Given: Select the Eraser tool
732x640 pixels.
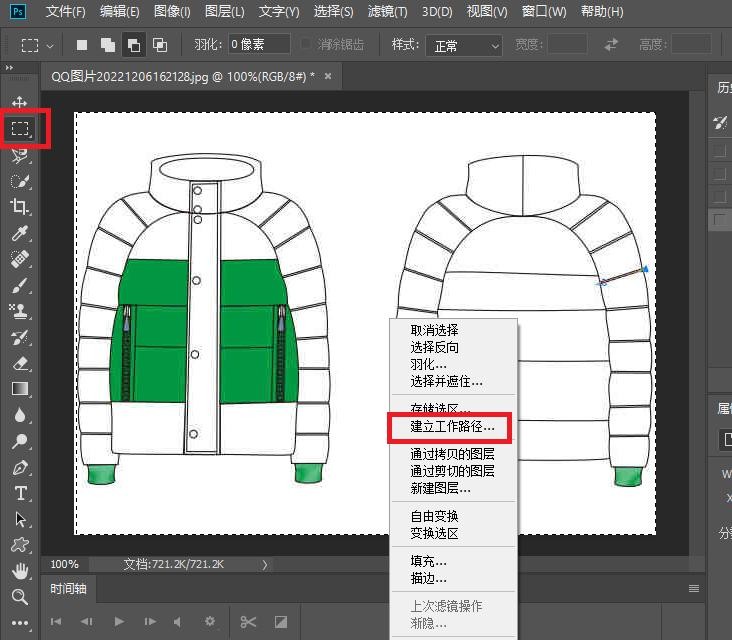Looking at the screenshot, I should pos(20,363).
